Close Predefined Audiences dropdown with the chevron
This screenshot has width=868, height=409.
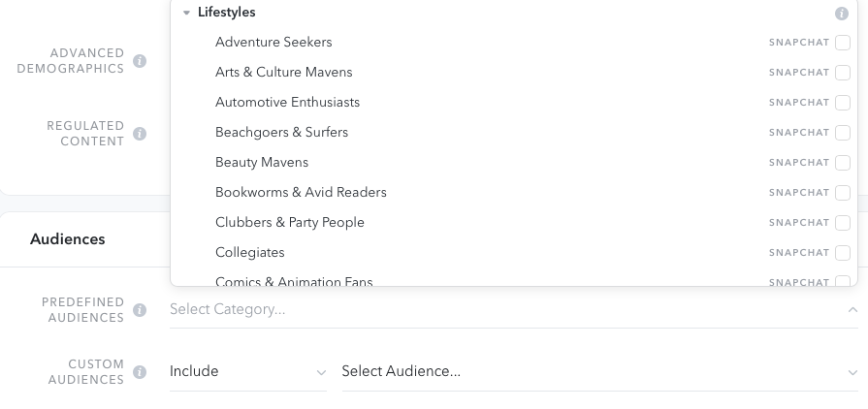pos(852,309)
